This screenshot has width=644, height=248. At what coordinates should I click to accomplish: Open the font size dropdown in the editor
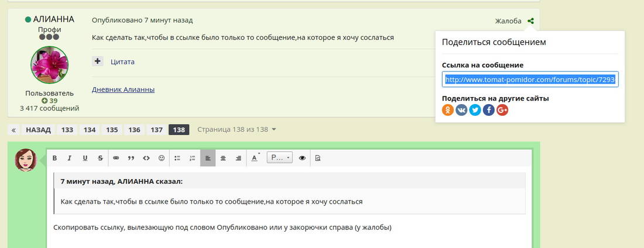click(279, 158)
